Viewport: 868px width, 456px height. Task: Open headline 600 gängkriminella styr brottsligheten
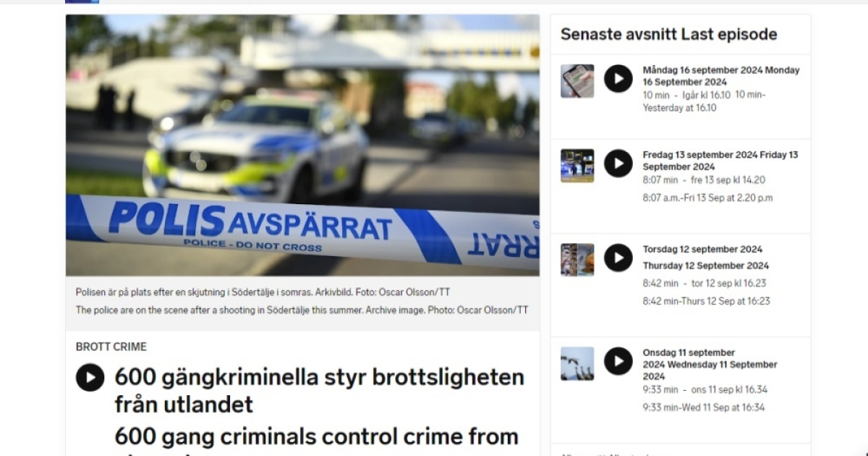319,390
